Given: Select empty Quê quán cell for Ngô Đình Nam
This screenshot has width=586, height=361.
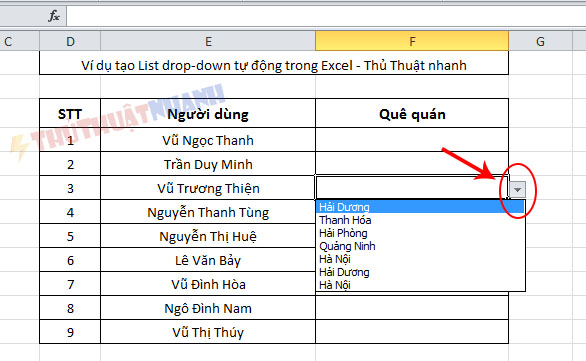Looking at the screenshot, I should [412, 308].
